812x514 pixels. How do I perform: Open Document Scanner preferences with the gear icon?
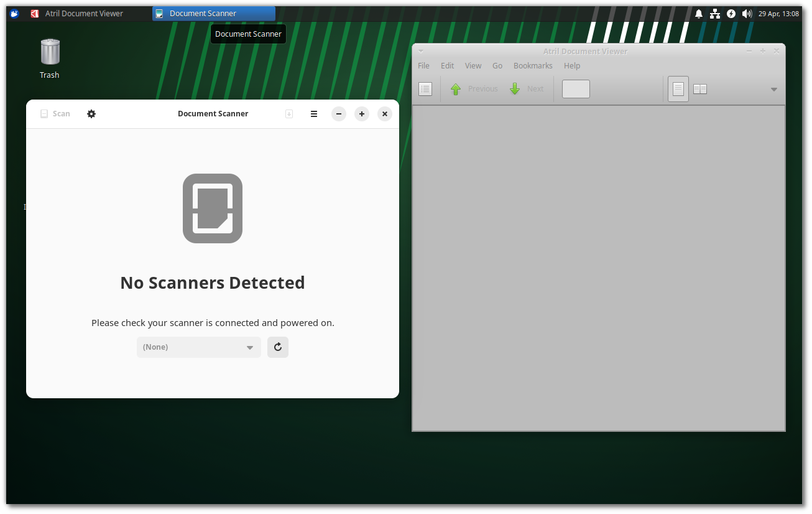coord(91,114)
